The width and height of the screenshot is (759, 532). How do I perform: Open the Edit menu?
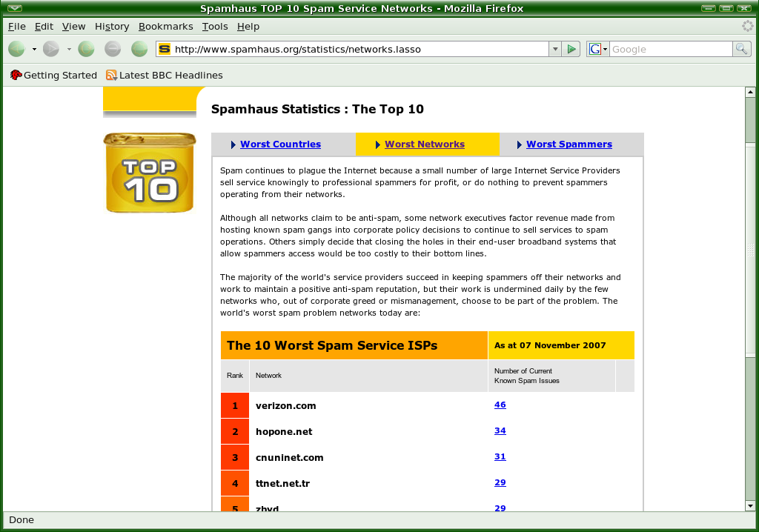[44, 27]
